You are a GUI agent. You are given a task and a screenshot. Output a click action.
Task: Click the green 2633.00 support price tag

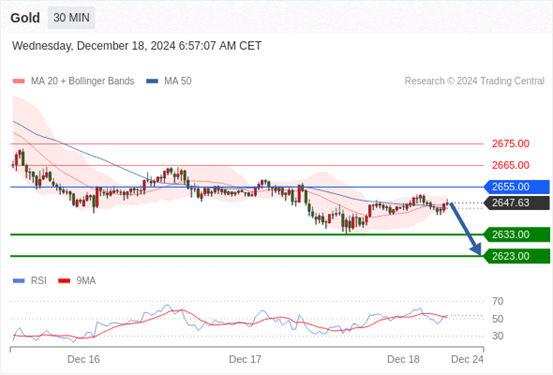coord(517,235)
